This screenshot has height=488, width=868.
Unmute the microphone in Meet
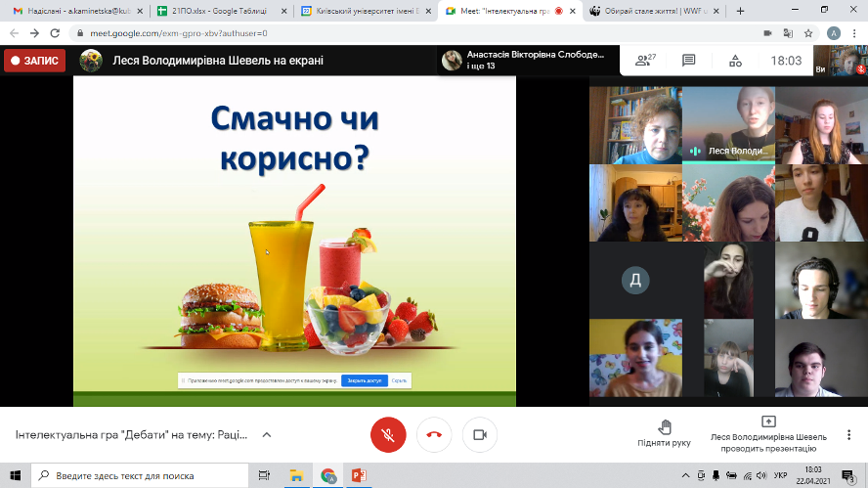[388, 435]
